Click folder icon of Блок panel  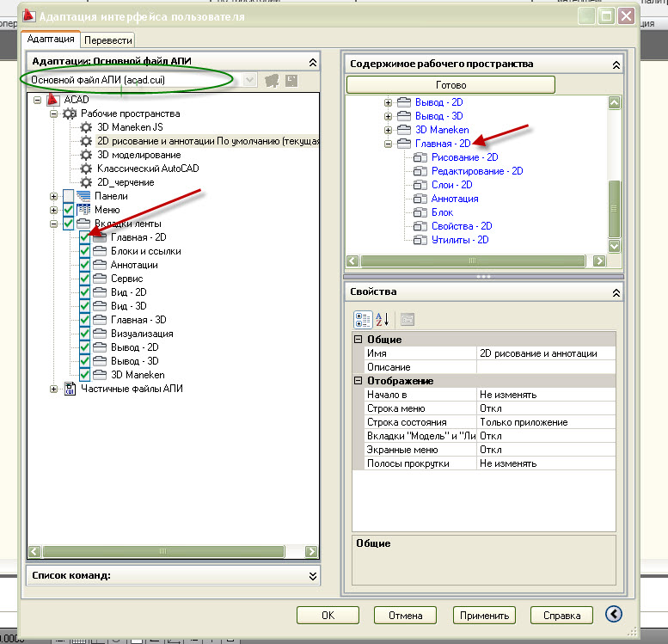pos(420,212)
